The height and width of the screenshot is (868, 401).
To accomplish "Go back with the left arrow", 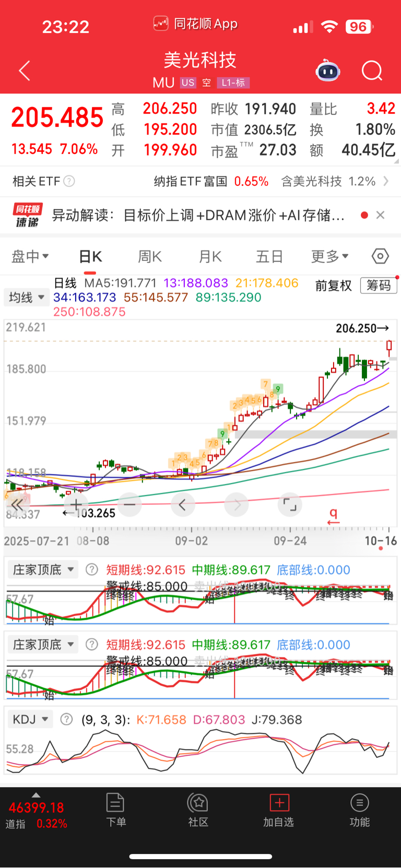I will point(25,70).
